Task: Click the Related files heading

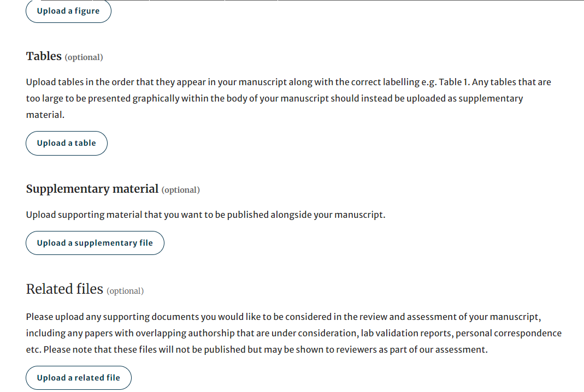Action: tap(64, 289)
